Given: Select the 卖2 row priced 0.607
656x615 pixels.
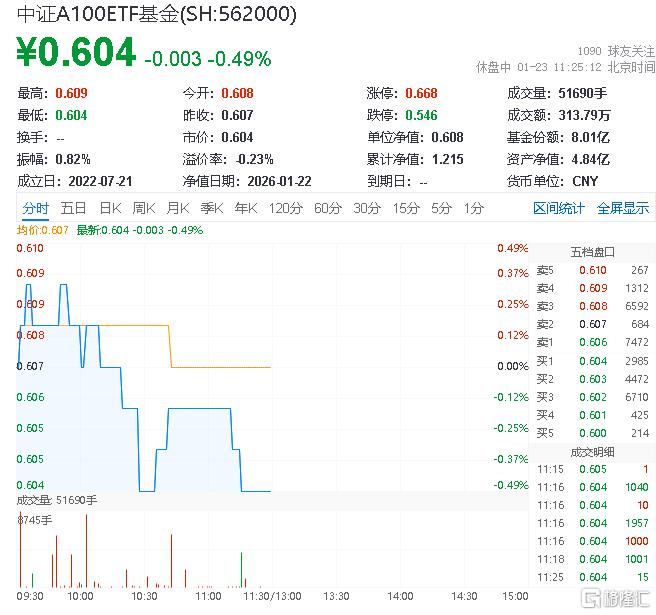Looking at the screenshot, I should 593,324.
